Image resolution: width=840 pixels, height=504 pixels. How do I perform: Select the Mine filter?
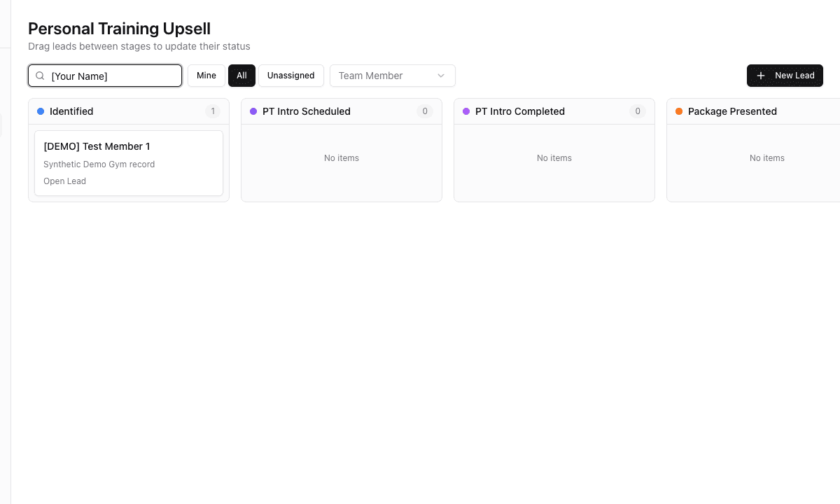pyautogui.click(x=206, y=76)
